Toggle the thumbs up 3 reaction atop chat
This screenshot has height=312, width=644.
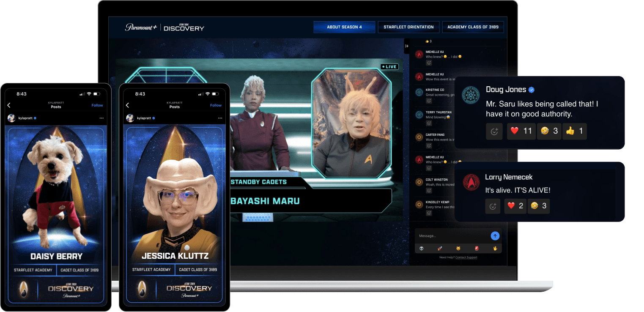429,41
